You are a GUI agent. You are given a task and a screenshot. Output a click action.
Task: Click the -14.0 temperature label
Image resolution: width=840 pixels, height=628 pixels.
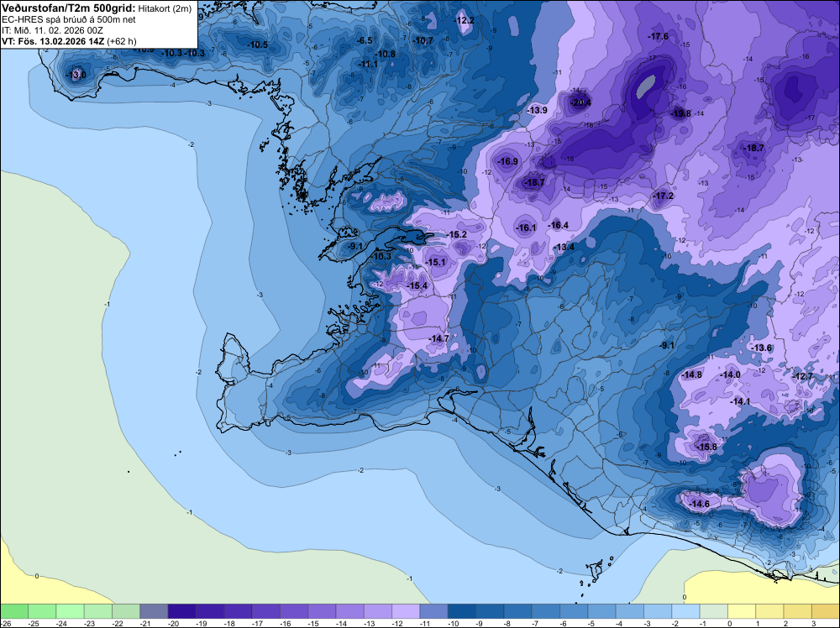[x=731, y=374]
